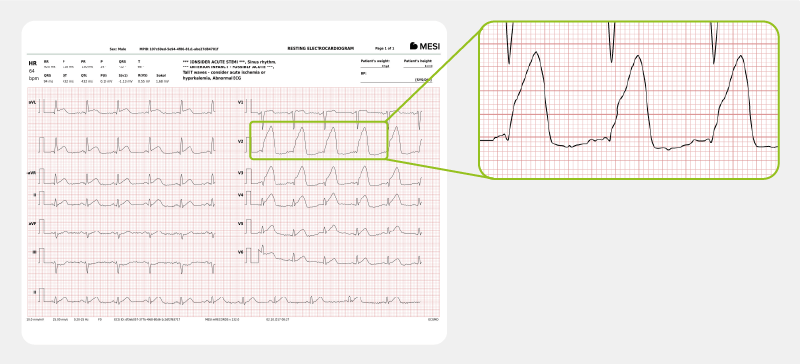Click the 'Sex: Male' text
This screenshot has height=364, width=800.
point(118,49)
